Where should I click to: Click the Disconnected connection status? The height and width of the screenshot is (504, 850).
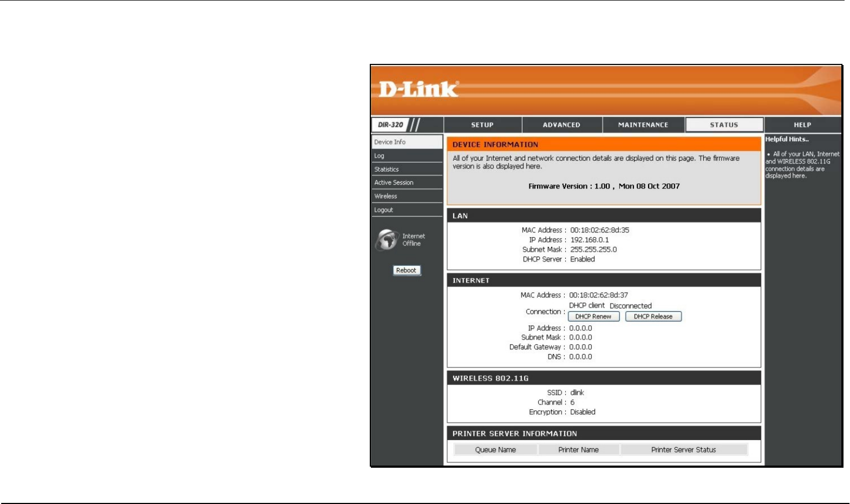[x=631, y=306]
